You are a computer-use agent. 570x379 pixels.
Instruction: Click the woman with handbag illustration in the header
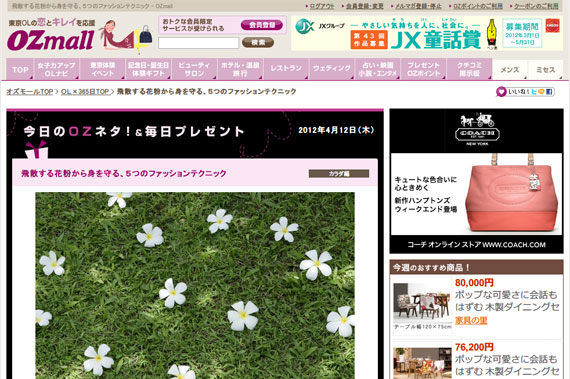pyautogui.click(x=125, y=36)
